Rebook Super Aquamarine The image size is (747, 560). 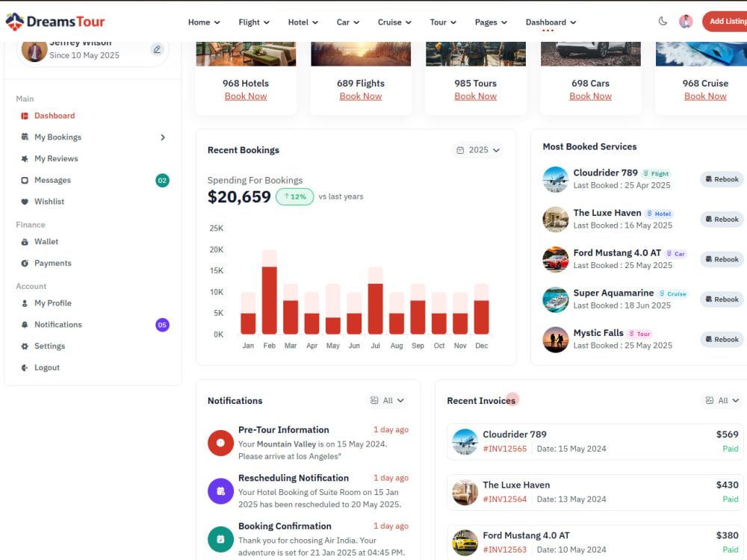click(x=722, y=299)
